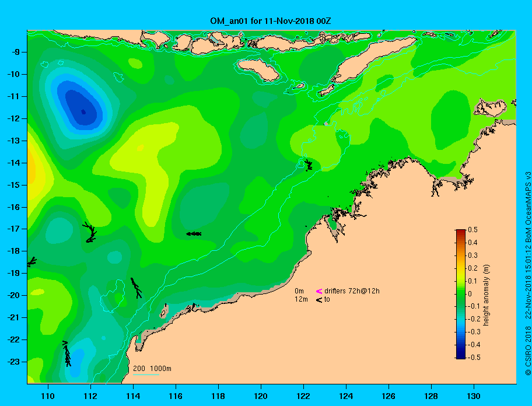Click the drifter track near 117E 17S

click(194, 234)
